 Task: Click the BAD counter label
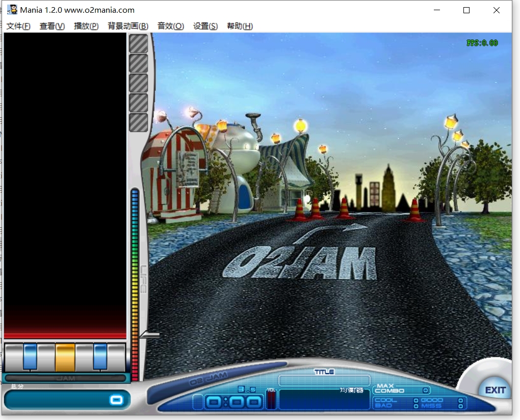click(x=383, y=405)
